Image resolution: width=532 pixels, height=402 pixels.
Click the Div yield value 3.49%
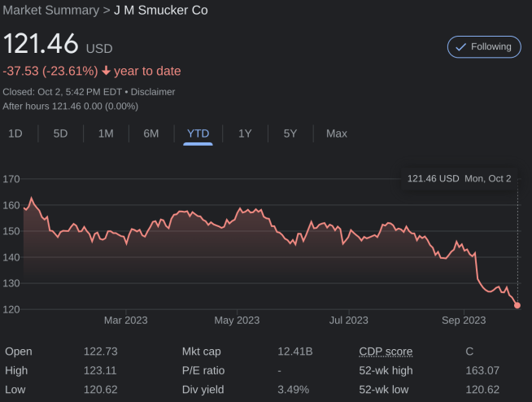pyautogui.click(x=293, y=390)
